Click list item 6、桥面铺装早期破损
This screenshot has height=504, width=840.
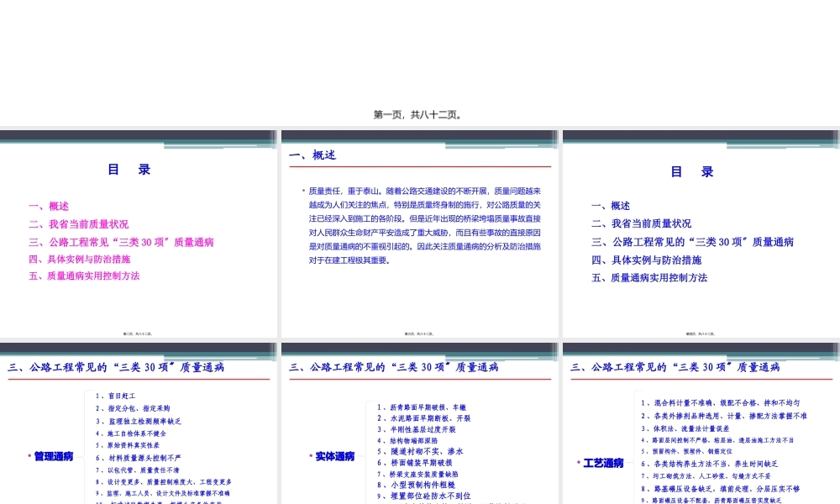click(415, 463)
